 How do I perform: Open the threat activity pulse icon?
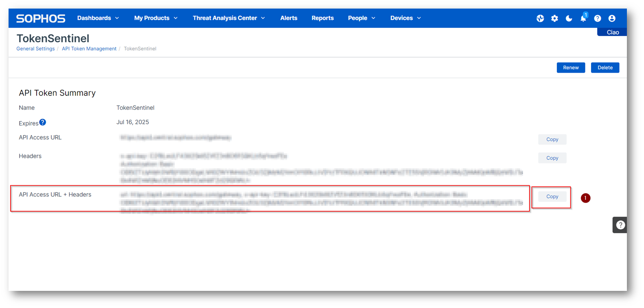pyautogui.click(x=540, y=18)
